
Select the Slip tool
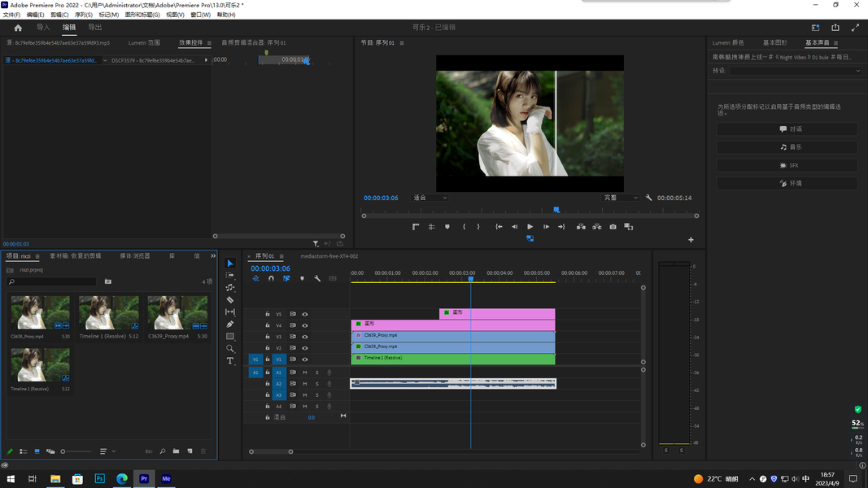(x=230, y=312)
